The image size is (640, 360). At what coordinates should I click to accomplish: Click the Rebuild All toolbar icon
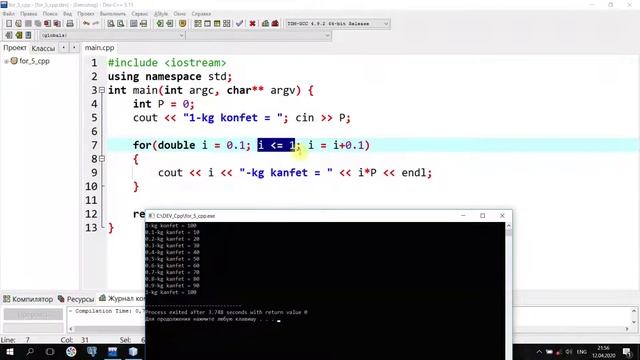click(227, 24)
